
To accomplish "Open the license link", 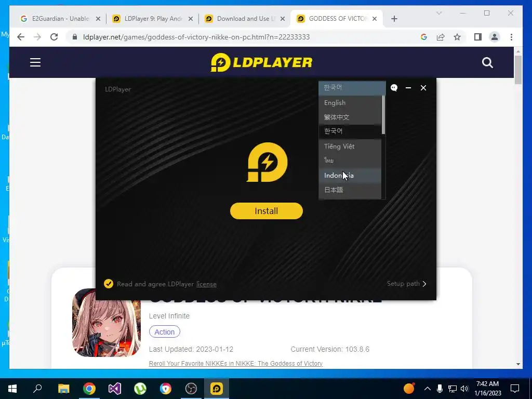I will 206,284.
